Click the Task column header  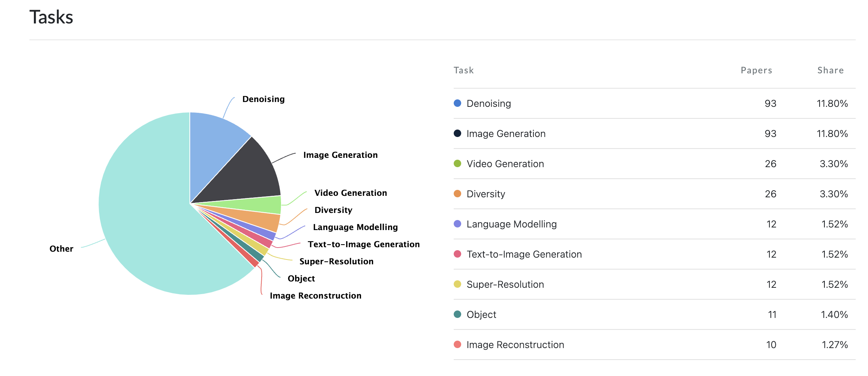[x=463, y=70]
